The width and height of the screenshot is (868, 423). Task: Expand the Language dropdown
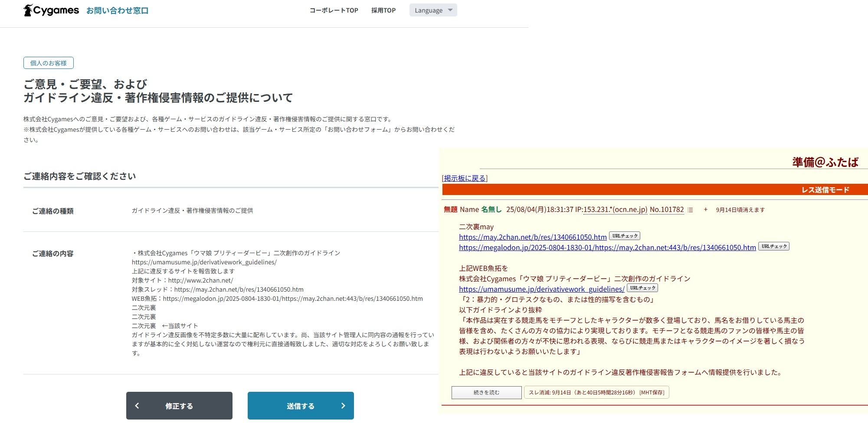click(433, 10)
